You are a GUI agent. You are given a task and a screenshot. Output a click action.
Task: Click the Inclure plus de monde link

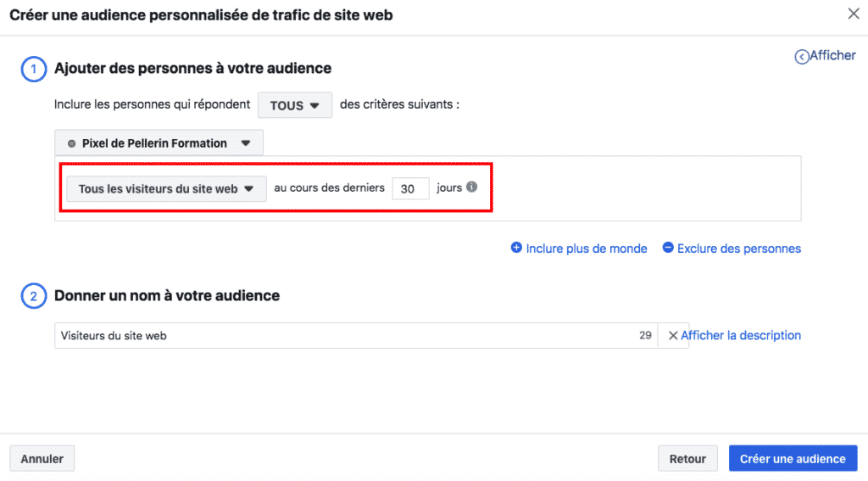[586, 249]
